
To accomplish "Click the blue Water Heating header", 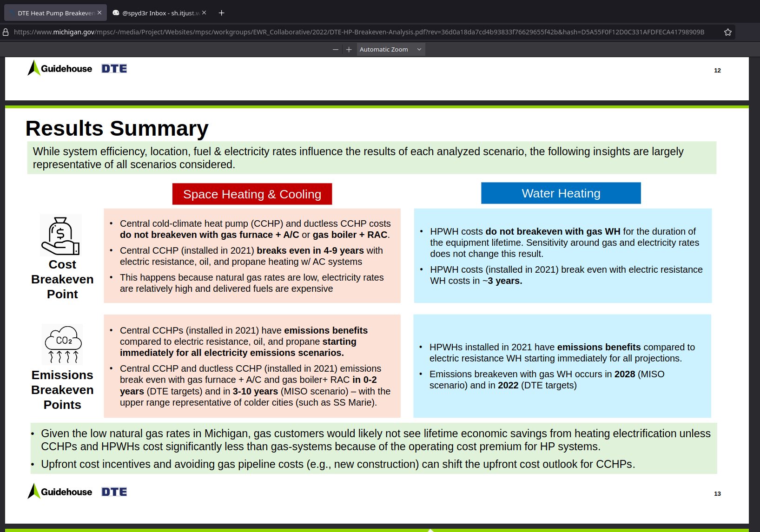I will click(561, 193).
